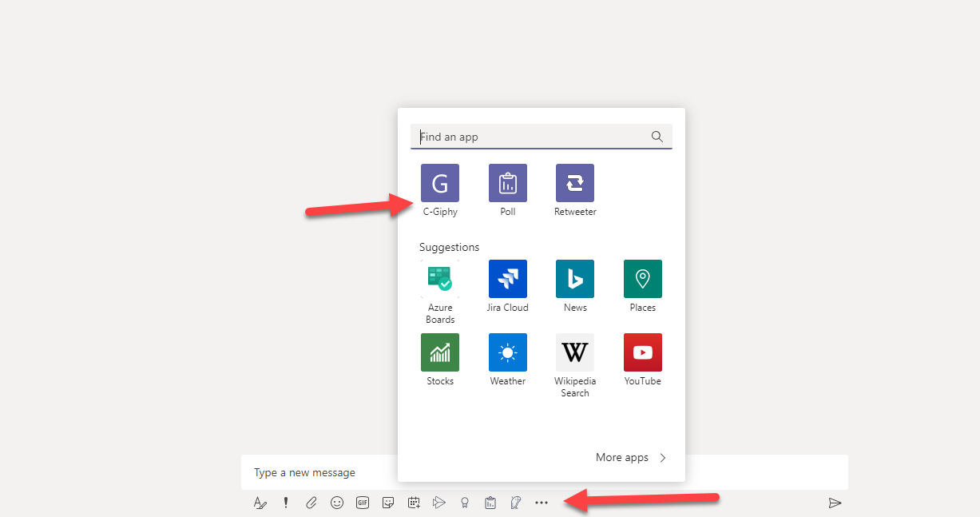Click the Type a new message box
This screenshot has width=980, height=517.
[x=545, y=472]
